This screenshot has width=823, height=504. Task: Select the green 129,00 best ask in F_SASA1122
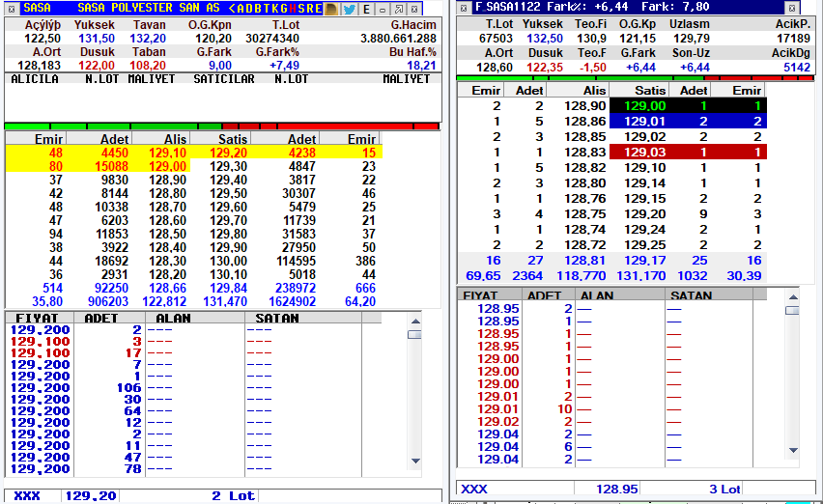tap(644, 106)
